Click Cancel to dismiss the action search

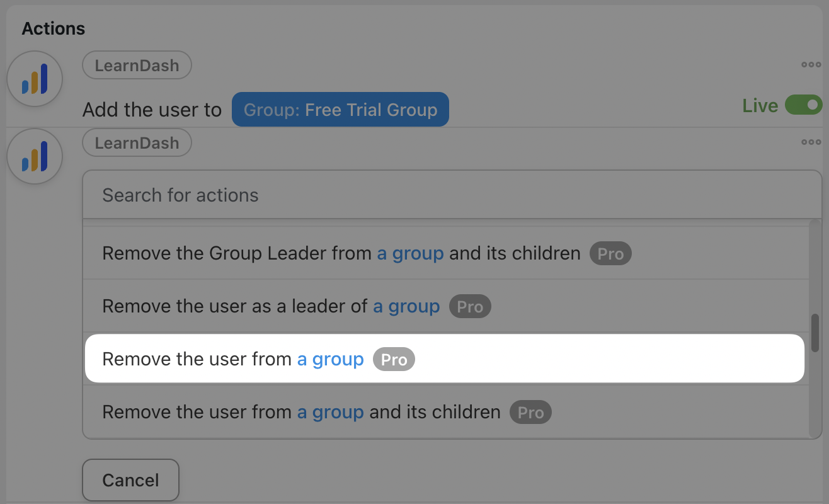point(130,479)
